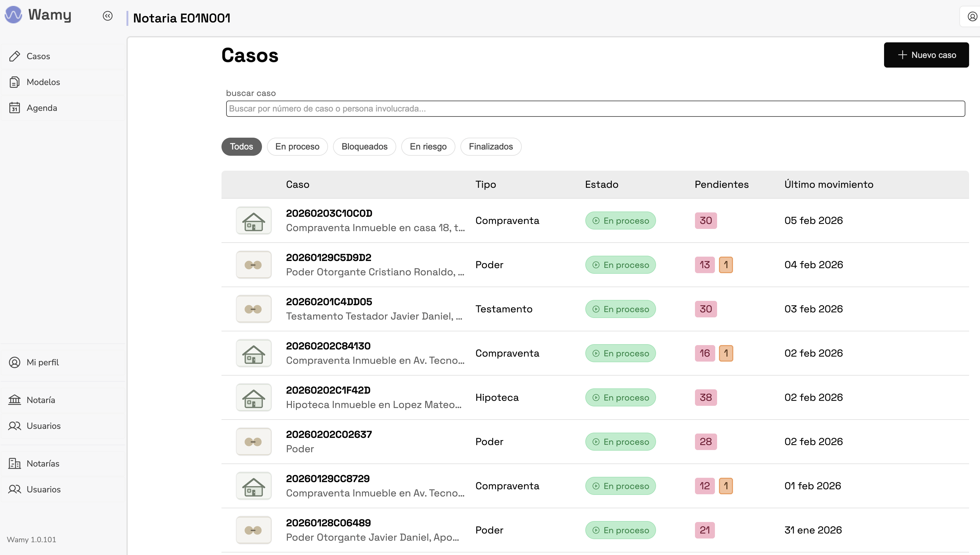Viewport: 980px width, 555px height.
Task: Open Modelos document icon in sidebar
Action: pyautogui.click(x=14, y=82)
